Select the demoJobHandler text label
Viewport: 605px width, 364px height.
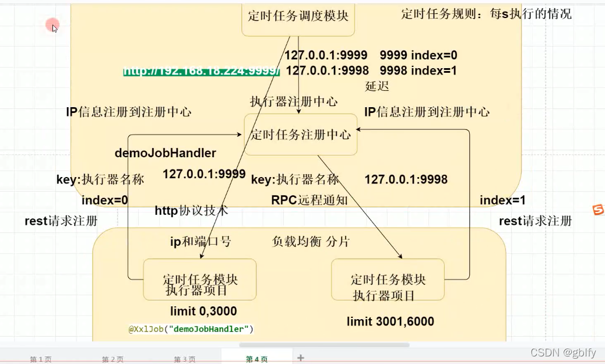pyautogui.click(x=165, y=153)
